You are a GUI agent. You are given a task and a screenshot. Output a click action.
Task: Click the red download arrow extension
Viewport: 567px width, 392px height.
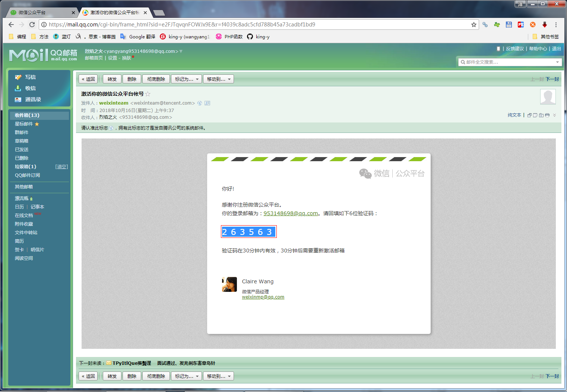[545, 25]
